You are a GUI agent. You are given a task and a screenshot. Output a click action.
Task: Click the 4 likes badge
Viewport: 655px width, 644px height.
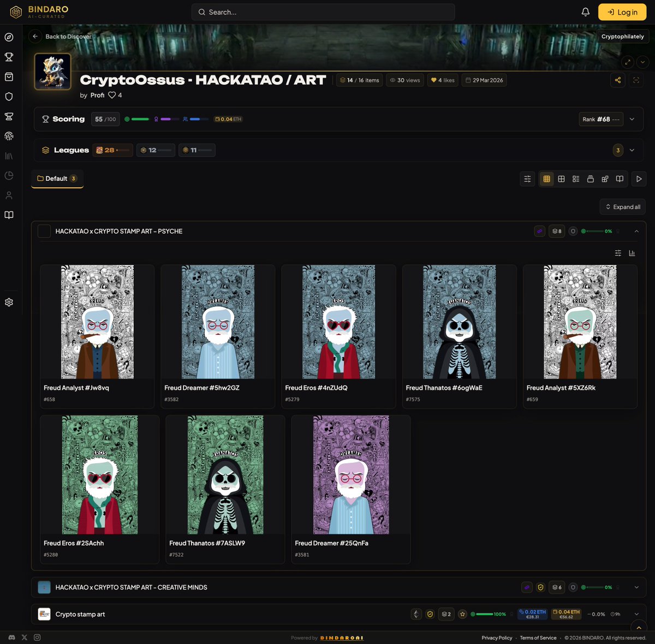pos(443,80)
